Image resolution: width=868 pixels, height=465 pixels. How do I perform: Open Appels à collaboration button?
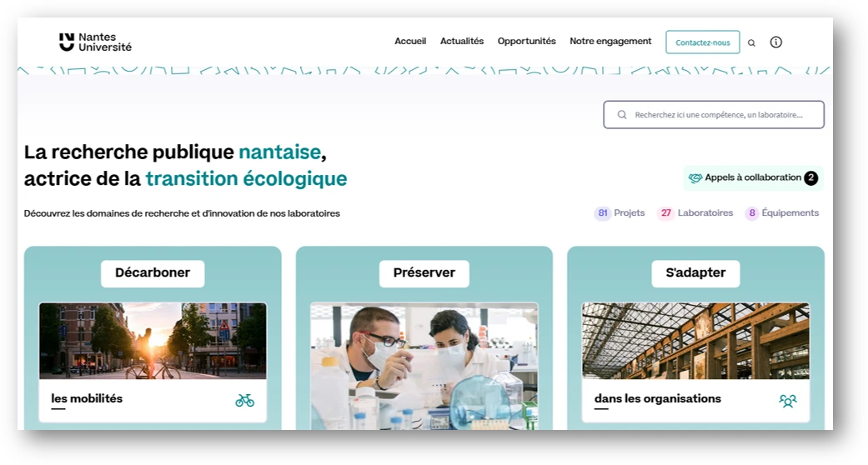point(753,178)
